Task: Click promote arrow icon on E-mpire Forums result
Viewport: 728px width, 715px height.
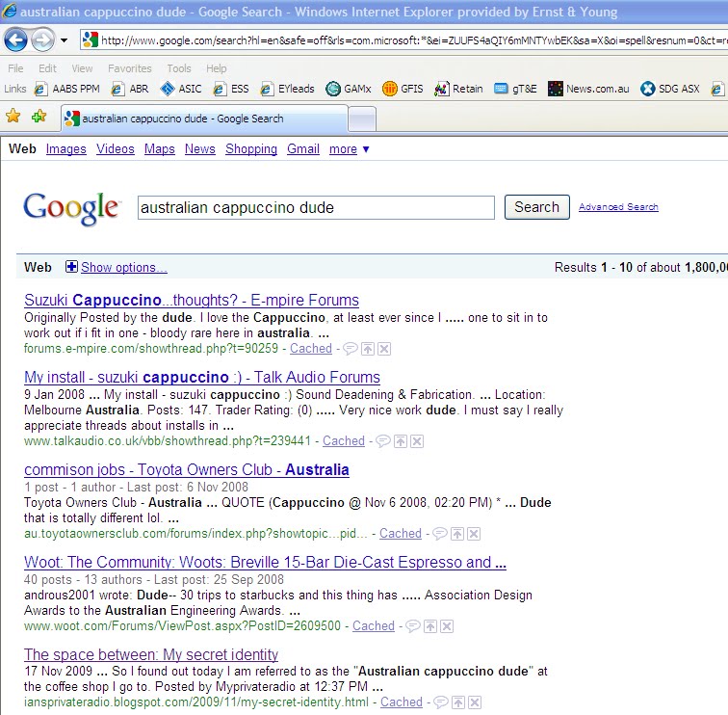Action: (368, 349)
